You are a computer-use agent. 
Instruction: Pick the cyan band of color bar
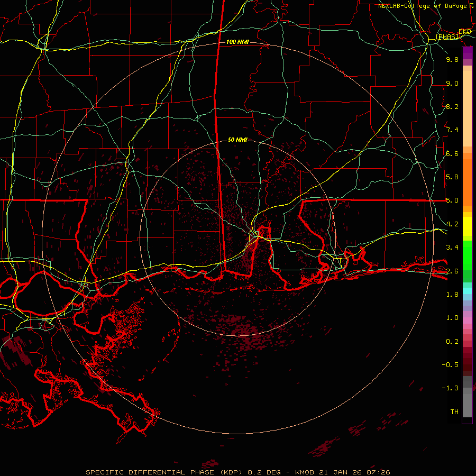(x=467, y=291)
